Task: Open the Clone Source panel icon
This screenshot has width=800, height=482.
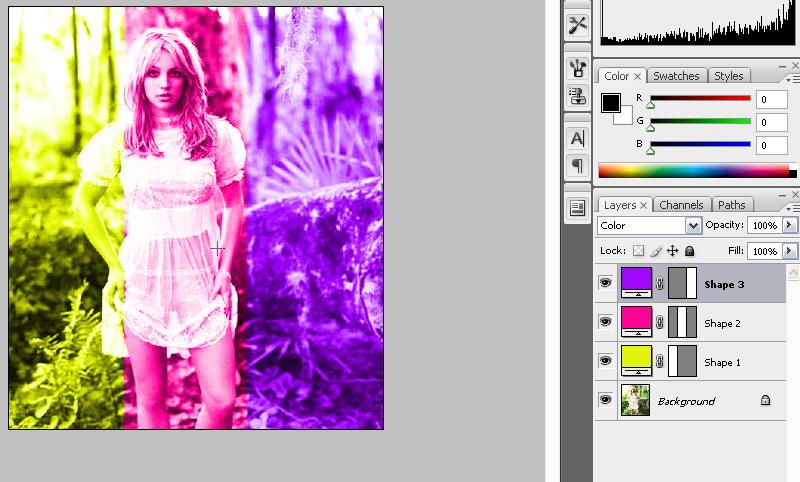Action: pyautogui.click(x=577, y=96)
